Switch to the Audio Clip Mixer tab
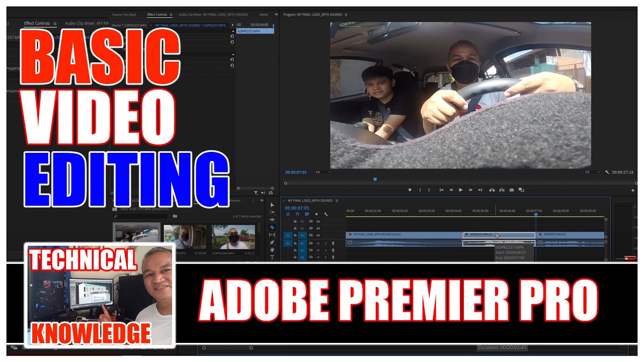 pos(213,15)
